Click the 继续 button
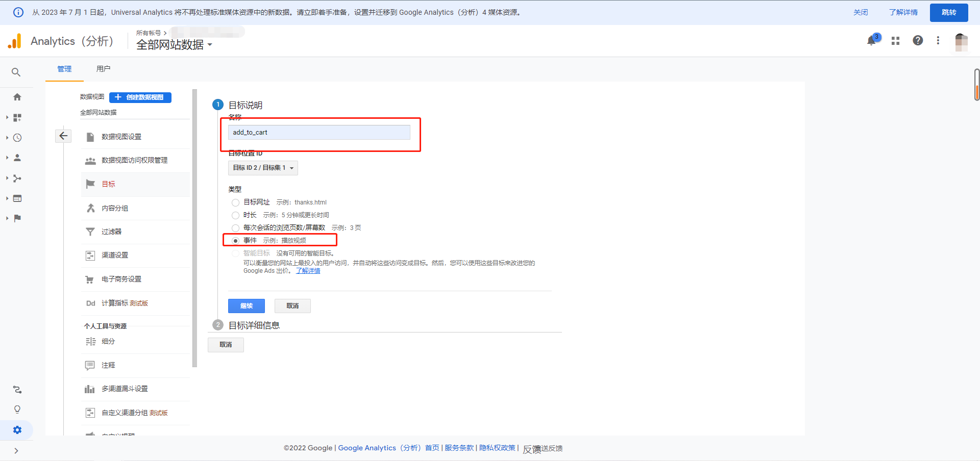 (247, 306)
